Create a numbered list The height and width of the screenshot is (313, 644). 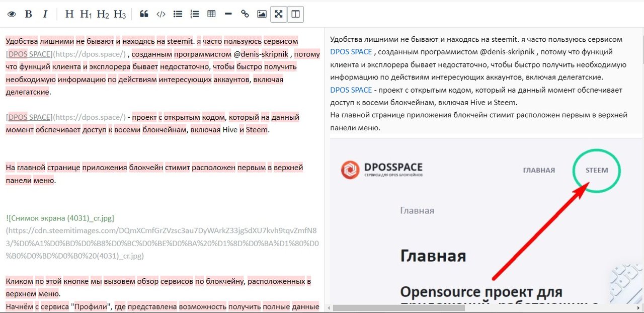(x=195, y=14)
